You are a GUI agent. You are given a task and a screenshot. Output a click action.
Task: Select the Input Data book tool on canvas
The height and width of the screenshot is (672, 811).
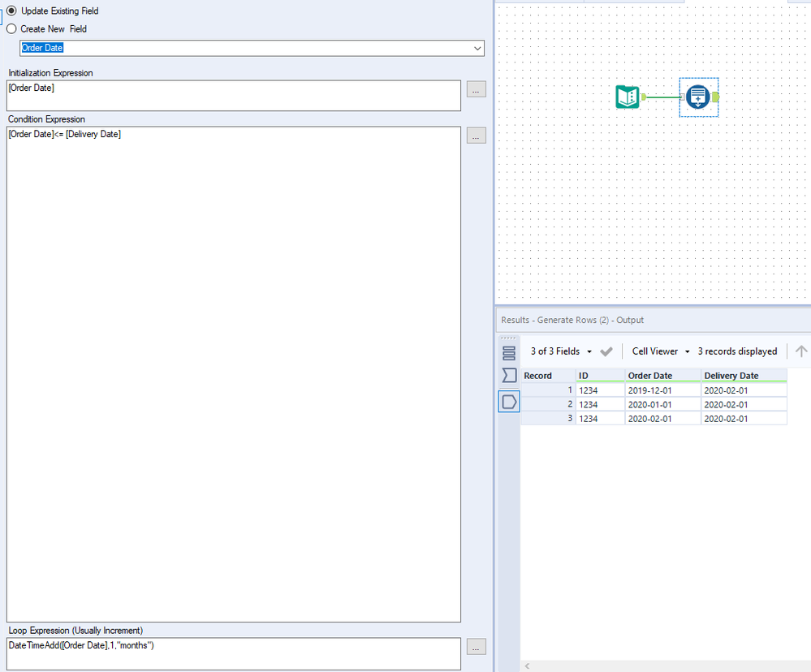[x=628, y=97]
